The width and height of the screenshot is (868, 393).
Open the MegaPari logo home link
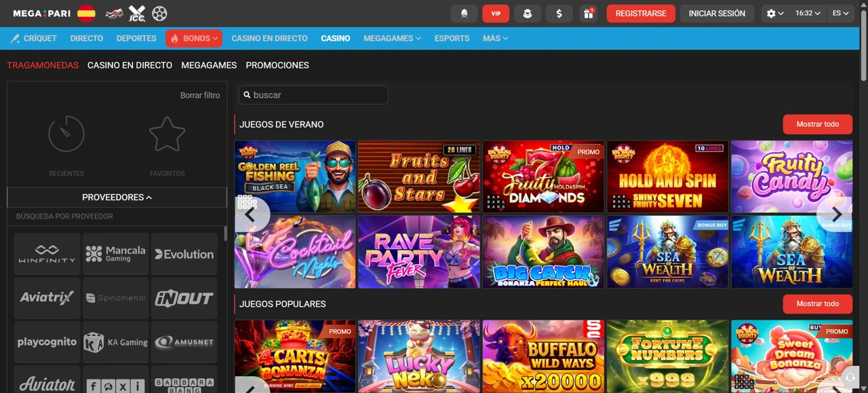[41, 13]
